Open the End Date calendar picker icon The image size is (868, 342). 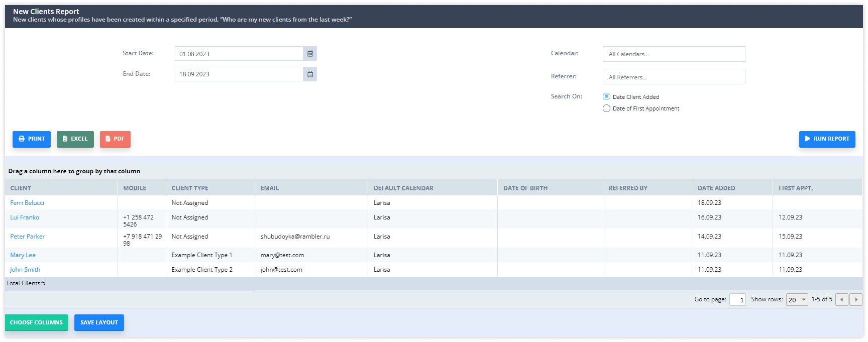(x=310, y=74)
